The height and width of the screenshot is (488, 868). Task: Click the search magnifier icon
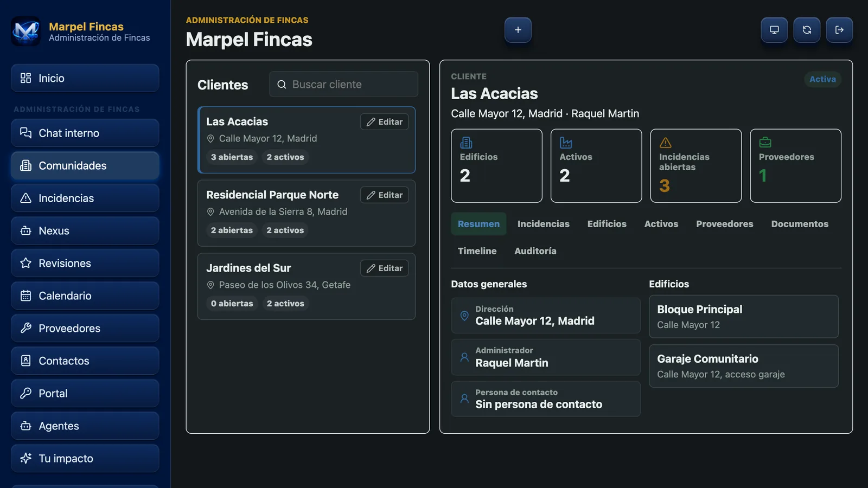pyautogui.click(x=282, y=84)
